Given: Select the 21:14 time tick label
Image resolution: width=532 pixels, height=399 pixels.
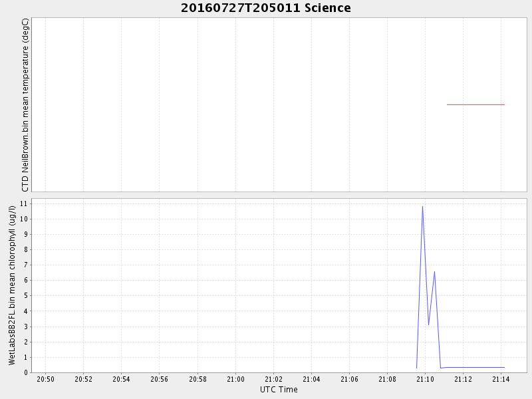Looking at the screenshot, I should point(501,379).
